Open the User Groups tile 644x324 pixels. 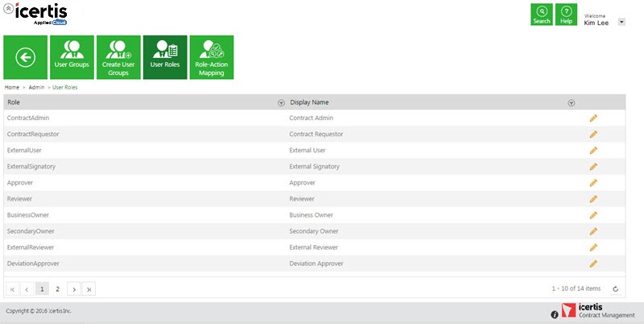[x=72, y=57]
